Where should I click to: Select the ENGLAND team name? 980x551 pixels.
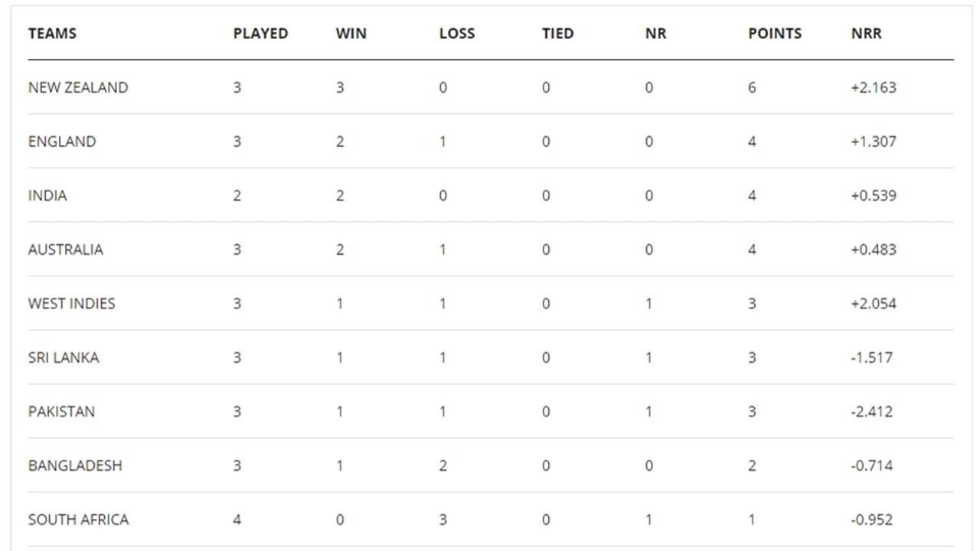point(62,142)
